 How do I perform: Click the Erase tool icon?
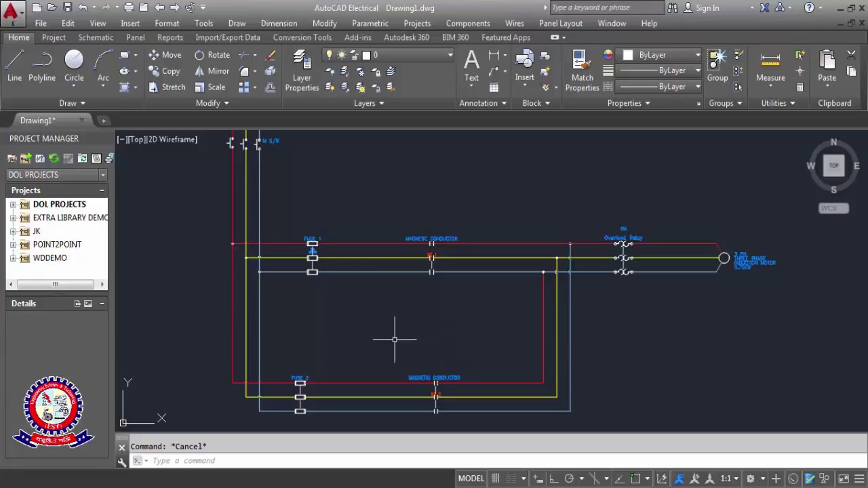pyautogui.click(x=271, y=55)
